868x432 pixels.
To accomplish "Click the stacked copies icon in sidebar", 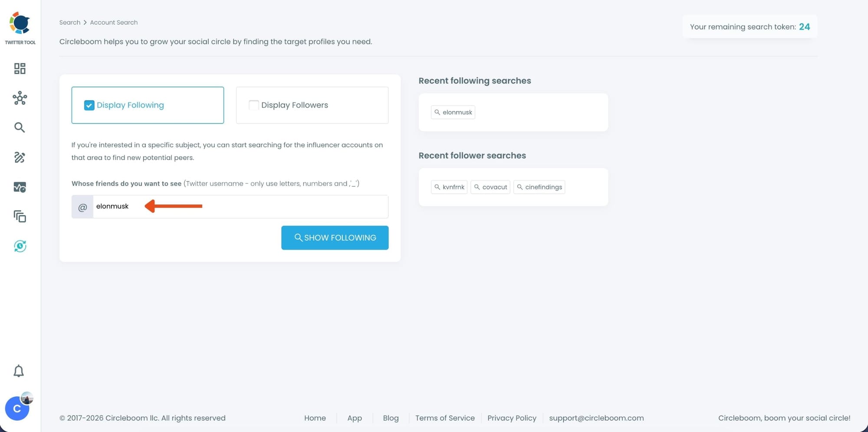I will point(20,216).
